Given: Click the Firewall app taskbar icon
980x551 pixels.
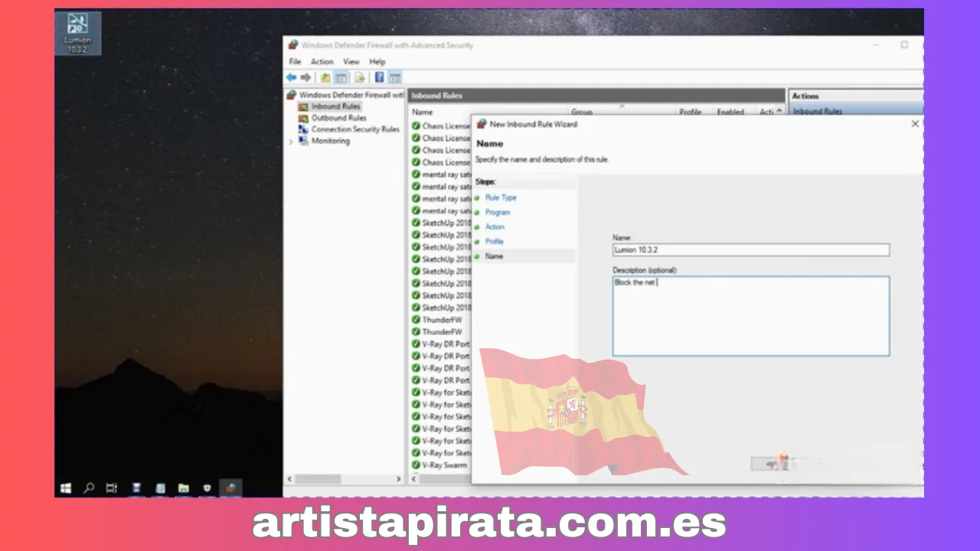Looking at the screenshot, I should [230, 487].
